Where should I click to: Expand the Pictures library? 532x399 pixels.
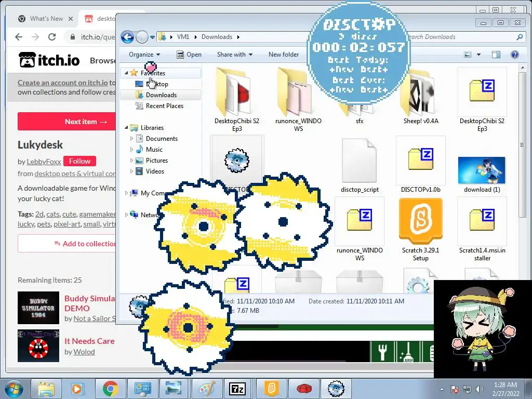click(x=131, y=160)
